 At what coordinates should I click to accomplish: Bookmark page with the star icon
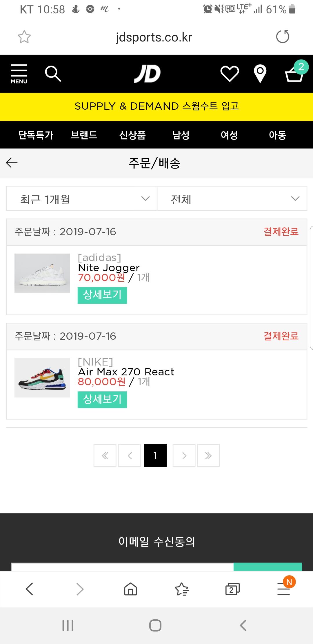tap(24, 37)
